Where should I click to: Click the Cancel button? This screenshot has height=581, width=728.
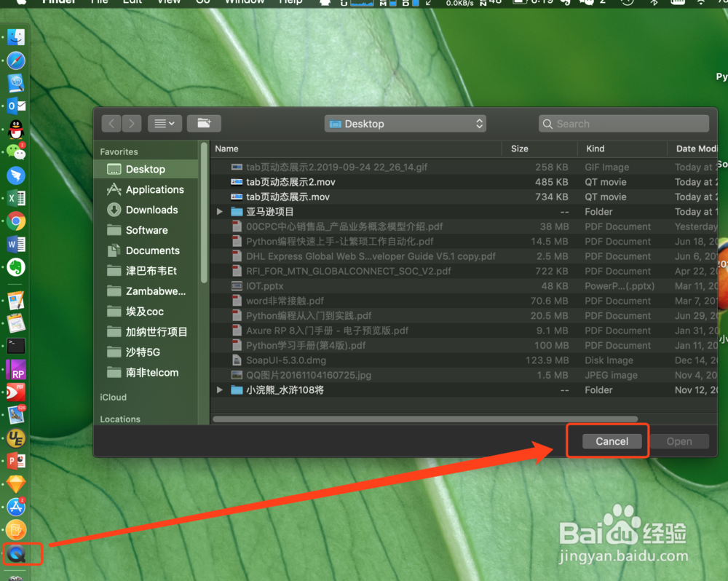click(612, 441)
